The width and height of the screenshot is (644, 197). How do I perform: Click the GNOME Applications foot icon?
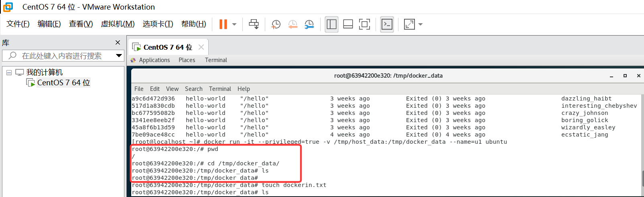point(133,60)
